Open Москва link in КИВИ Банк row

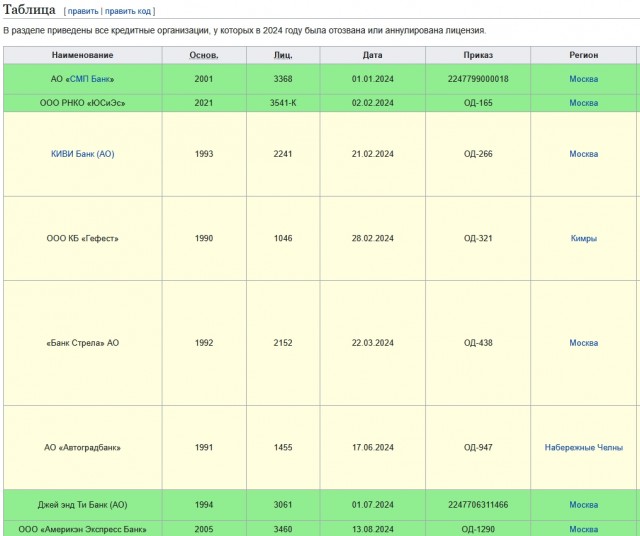click(x=584, y=154)
